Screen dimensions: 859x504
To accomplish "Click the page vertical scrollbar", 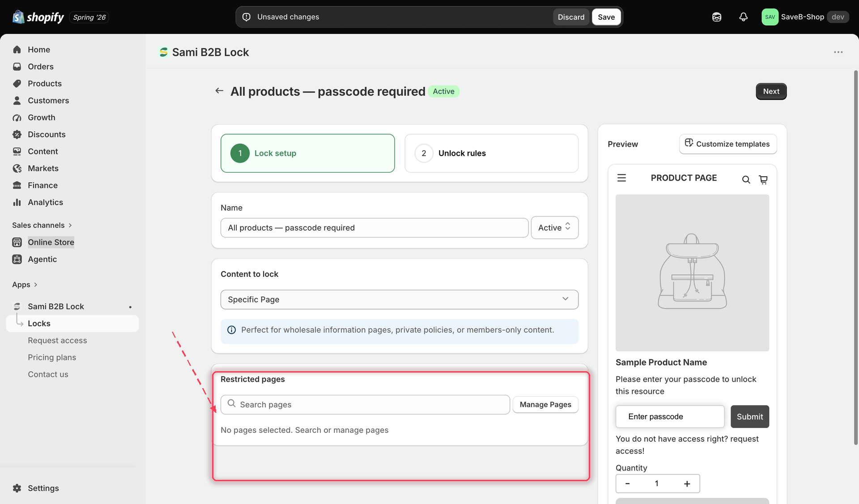I will click(x=856, y=257).
